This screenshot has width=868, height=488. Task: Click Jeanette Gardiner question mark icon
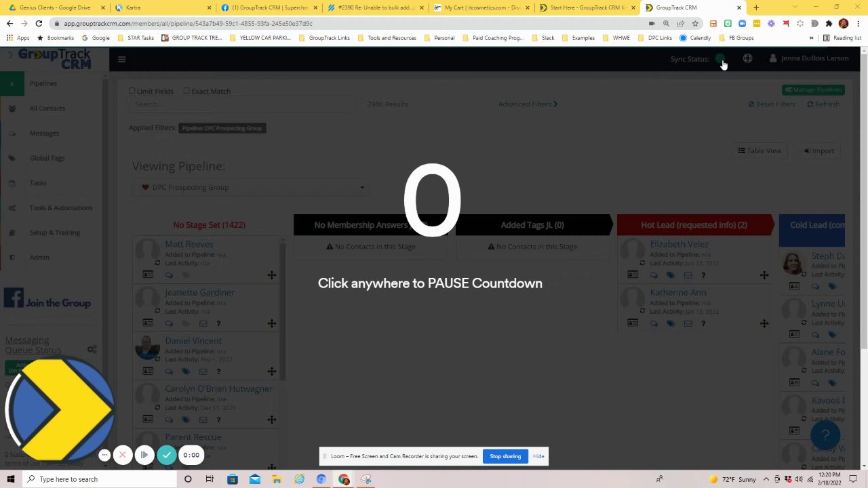218,323
